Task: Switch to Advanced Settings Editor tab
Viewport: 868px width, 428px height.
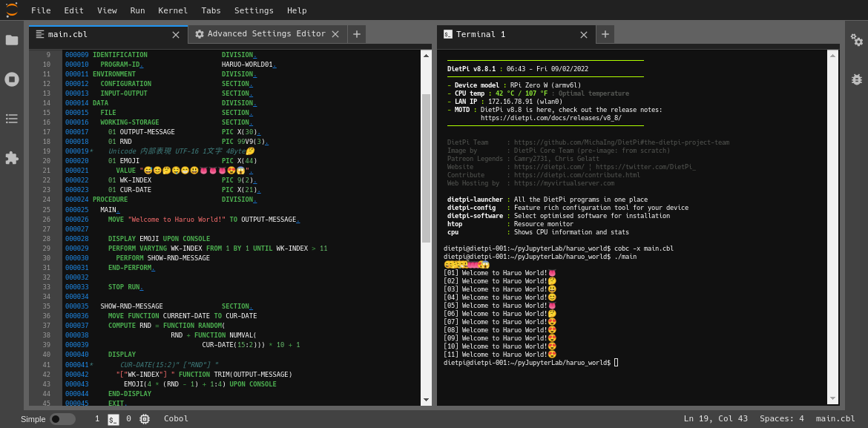Action: (x=266, y=34)
